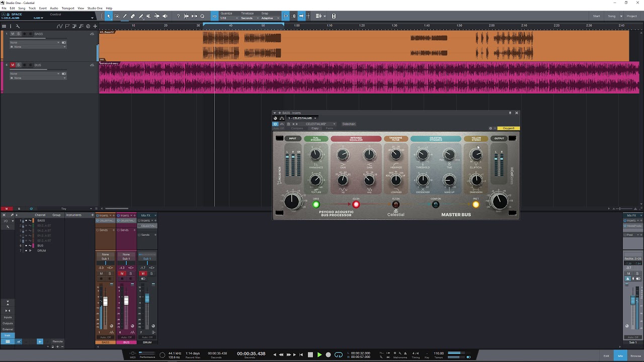Select the Listen speaker tool
The height and width of the screenshot is (362, 644).
point(165,16)
